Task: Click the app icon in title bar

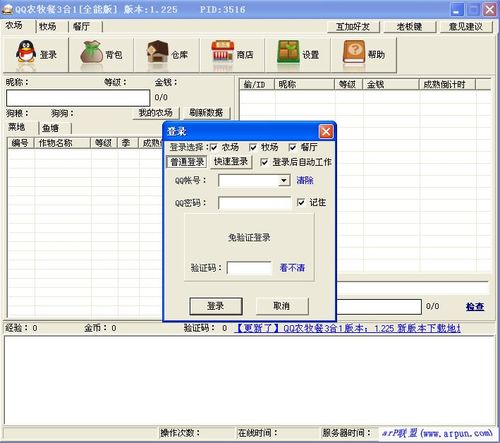Action: pos(7,9)
